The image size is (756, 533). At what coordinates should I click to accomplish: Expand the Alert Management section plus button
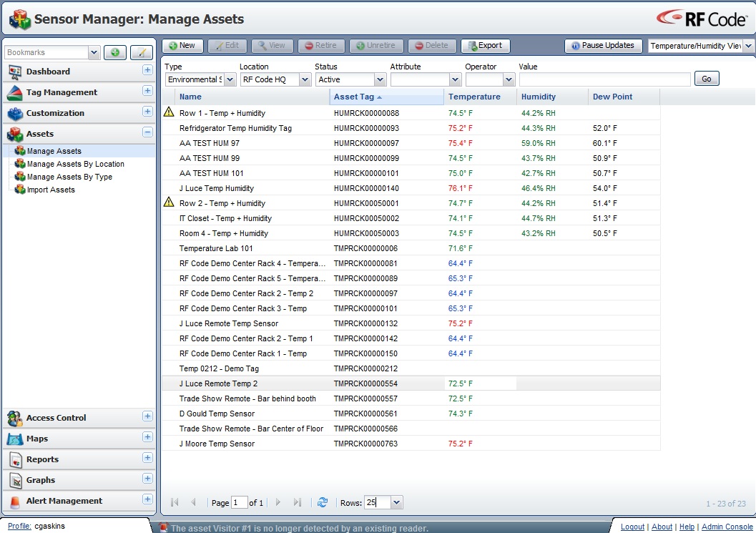click(x=147, y=499)
